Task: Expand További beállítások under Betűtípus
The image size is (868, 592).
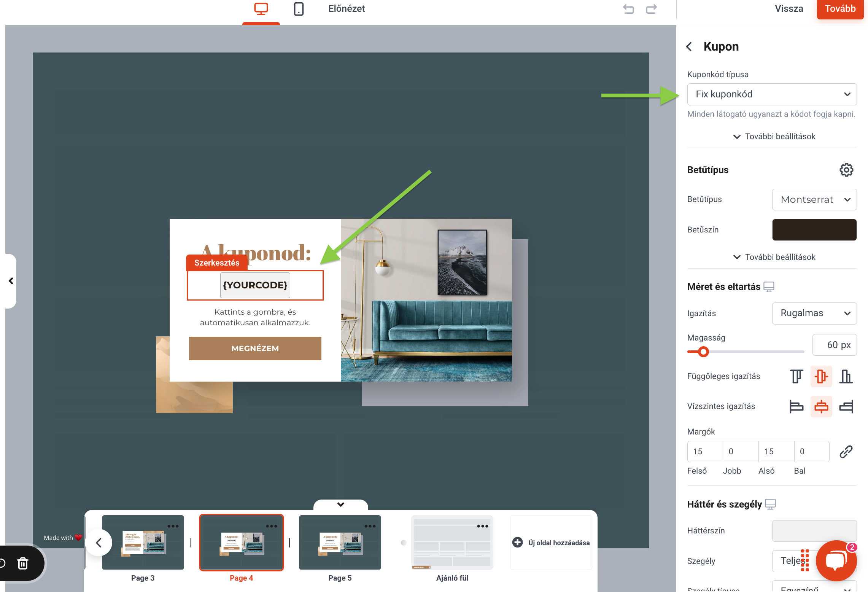Action: tap(774, 257)
